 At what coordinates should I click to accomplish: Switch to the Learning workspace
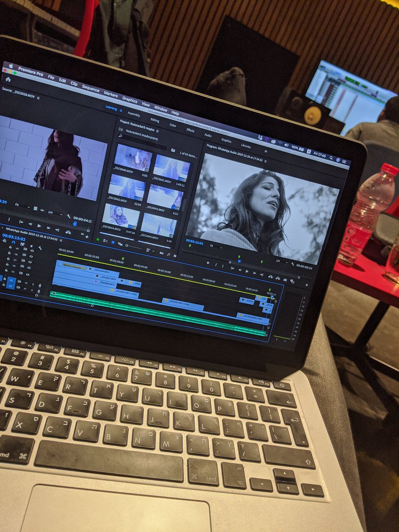point(111,108)
